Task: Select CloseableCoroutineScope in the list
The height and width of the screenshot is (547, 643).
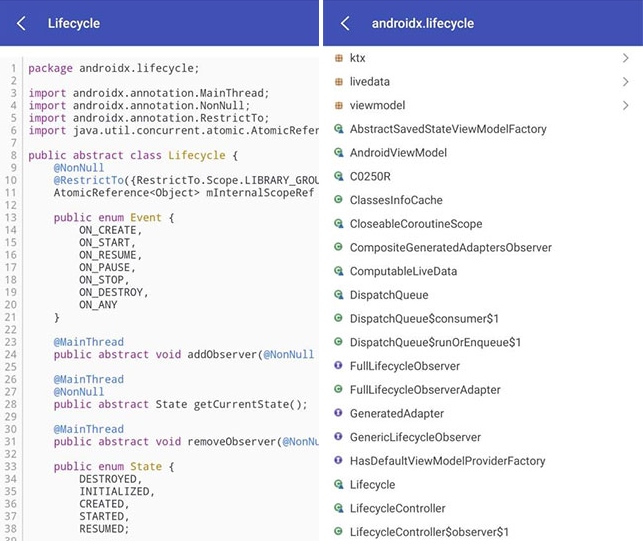Action: coord(415,224)
